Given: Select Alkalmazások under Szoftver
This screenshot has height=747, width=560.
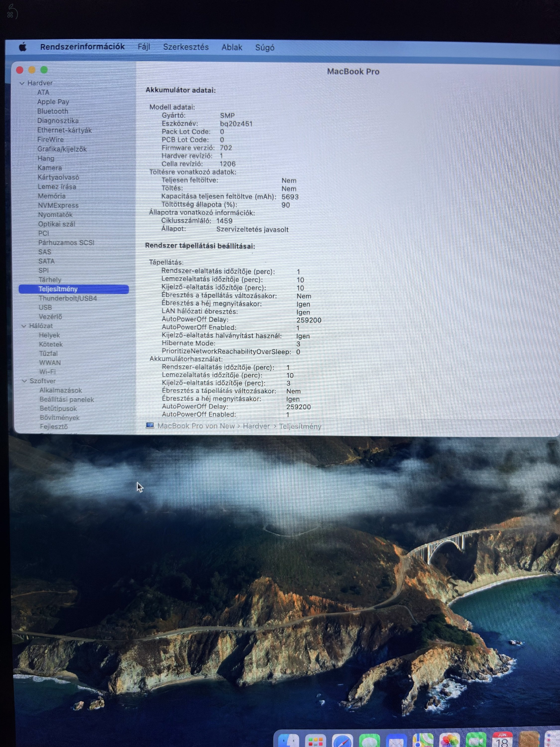Looking at the screenshot, I should [x=61, y=390].
